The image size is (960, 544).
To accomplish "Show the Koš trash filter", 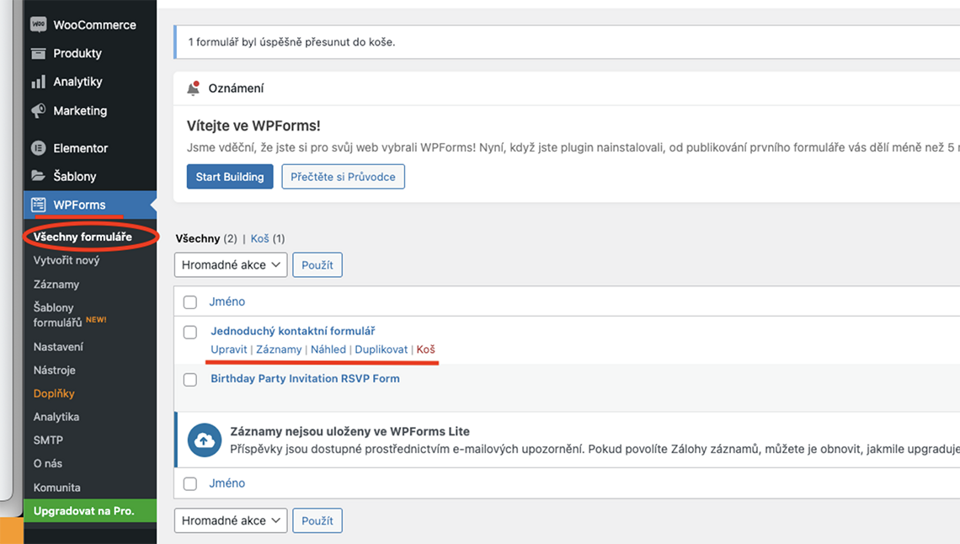I will coord(260,239).
